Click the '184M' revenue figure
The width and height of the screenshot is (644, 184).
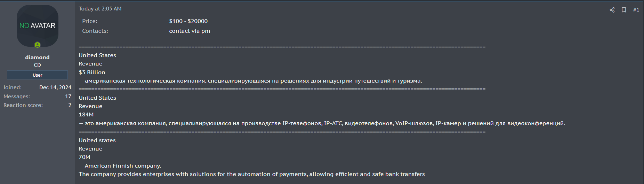pos(86,115)
